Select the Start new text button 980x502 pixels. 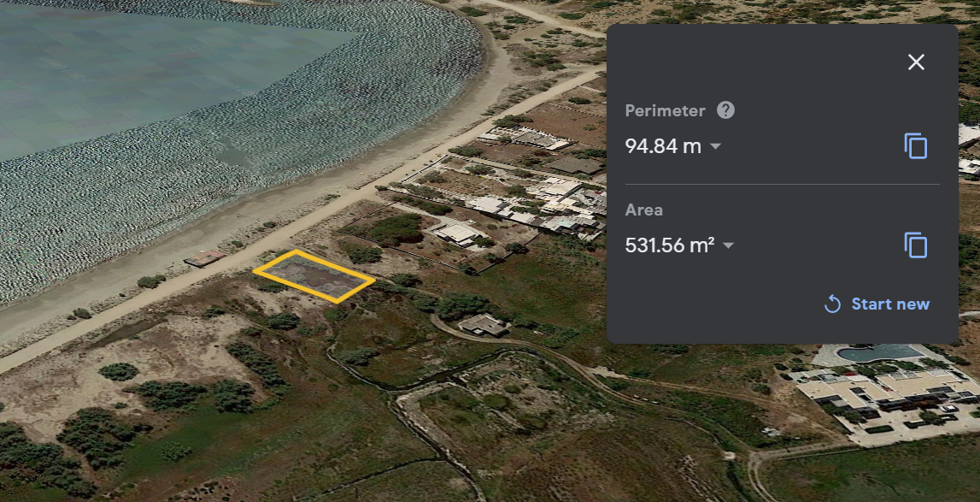point(890,304)
